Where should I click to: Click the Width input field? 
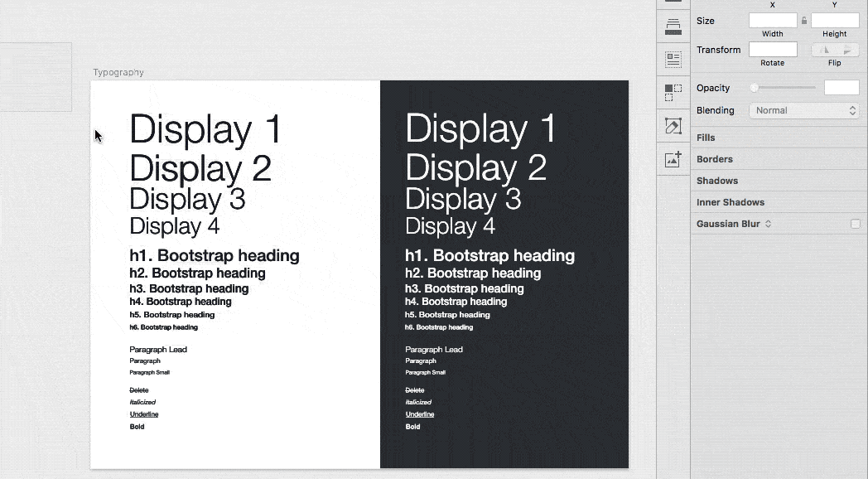tap(773, 21)
